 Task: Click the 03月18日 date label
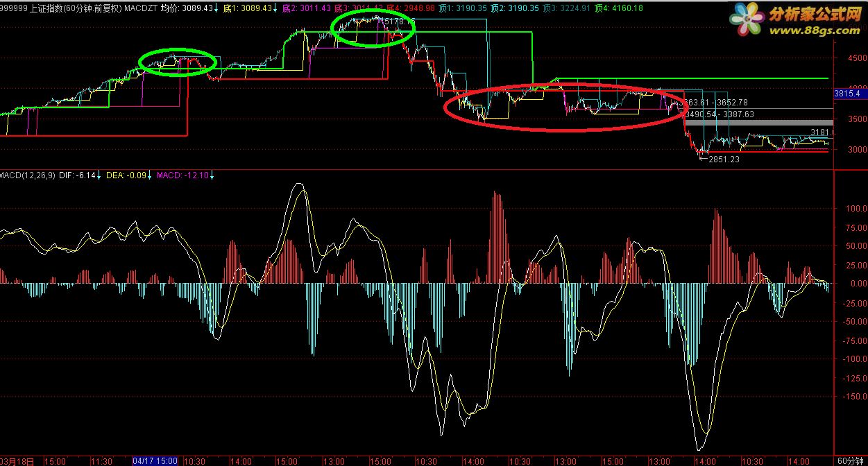17,460
